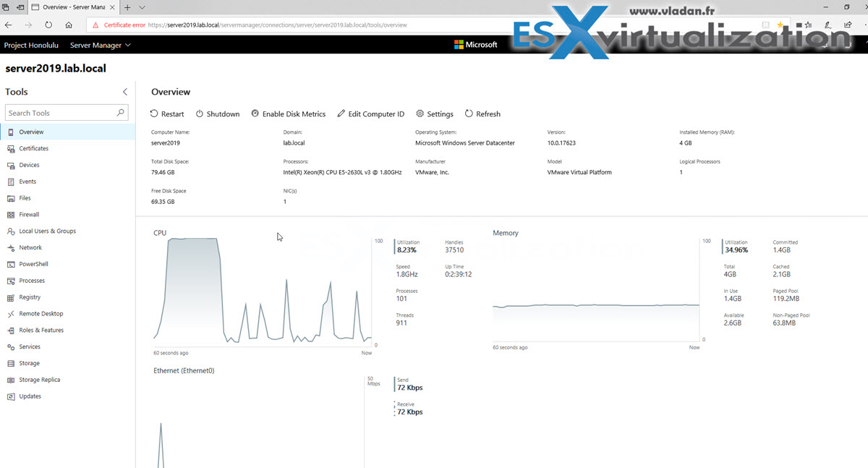This screenshot has height=468, width=868.
Task: Click the total disk space "79.46 GB"
Action: pos(163,173)
